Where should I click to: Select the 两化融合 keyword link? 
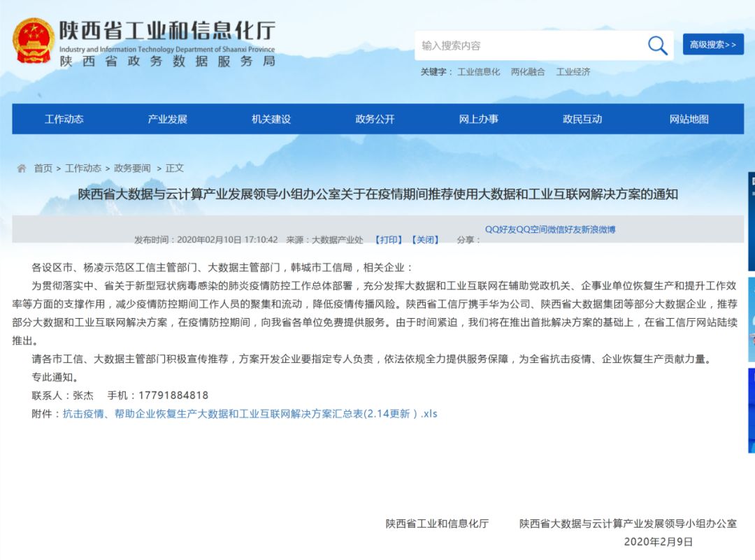(x=528, y=72)
